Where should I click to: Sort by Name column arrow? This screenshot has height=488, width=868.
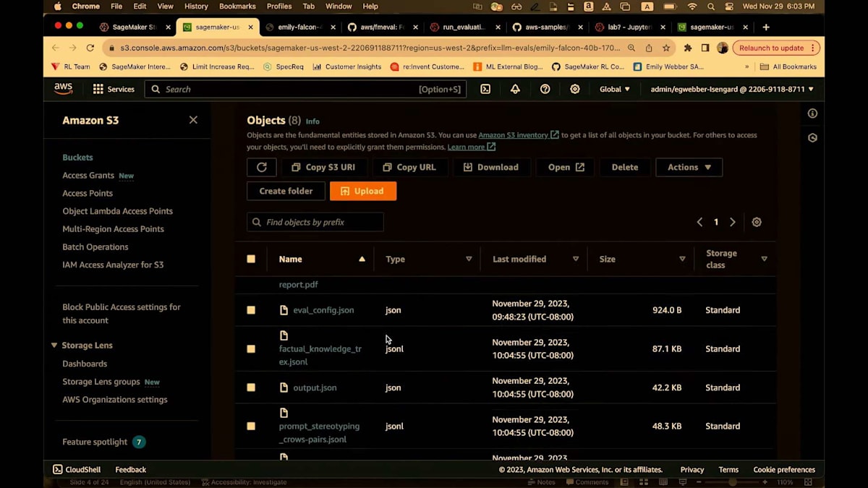(x=362, y=259)
